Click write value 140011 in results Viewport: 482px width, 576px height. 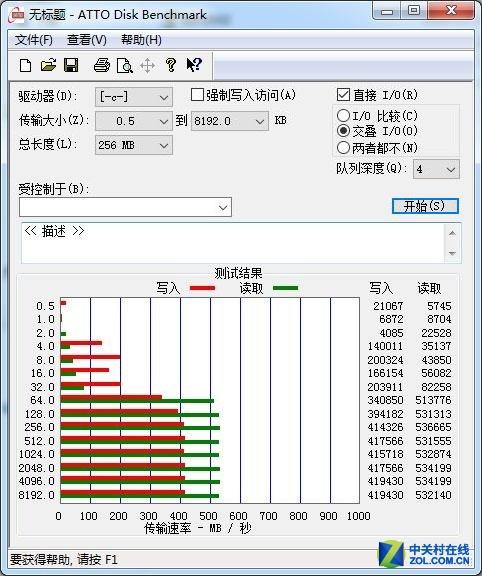coord(385,346)
